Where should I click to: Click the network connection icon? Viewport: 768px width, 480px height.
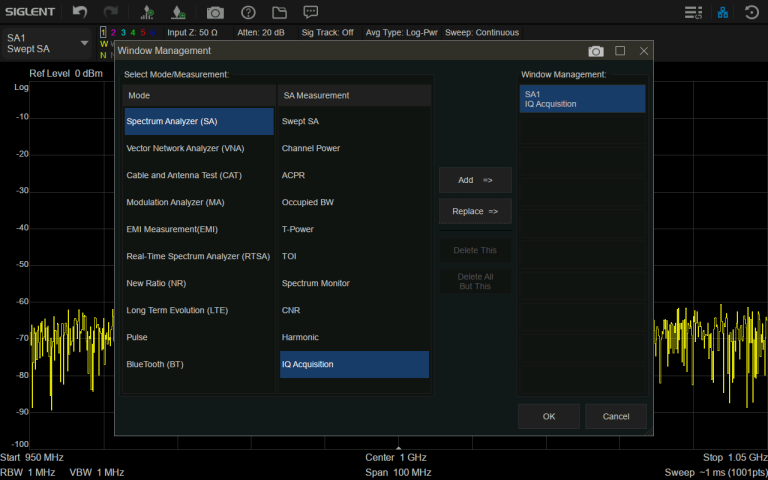(723, 13)
